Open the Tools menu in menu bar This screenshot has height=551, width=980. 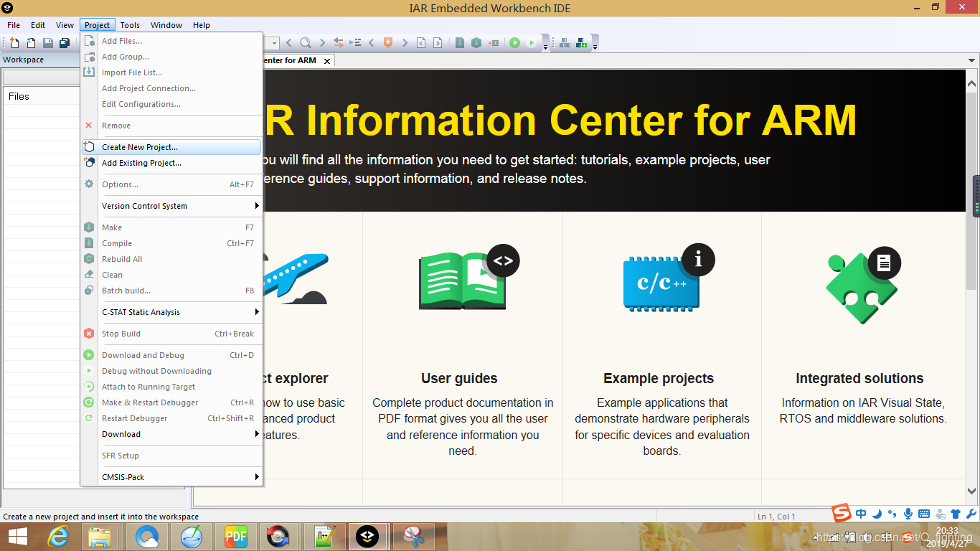pos(130,25)
